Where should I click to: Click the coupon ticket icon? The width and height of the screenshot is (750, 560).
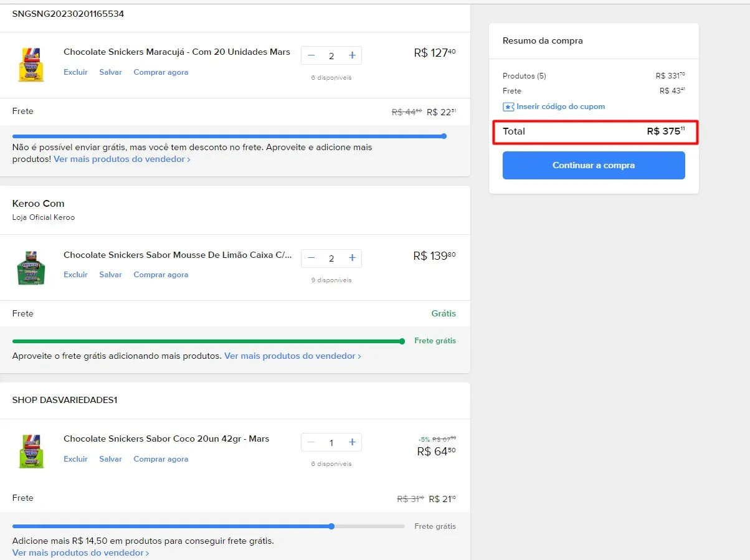pyautogui.click(x=508, y=107)
